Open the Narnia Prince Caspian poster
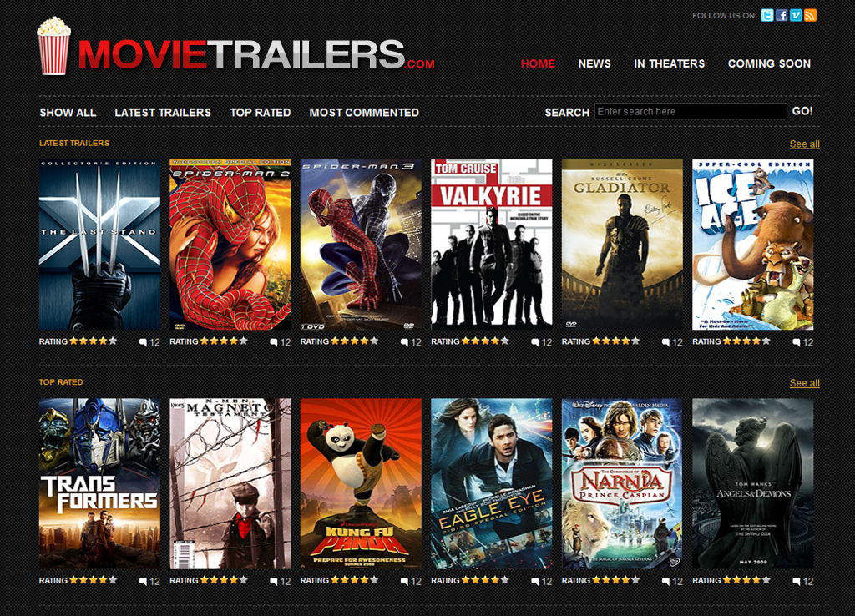The width and height of the screenshot is (855, 616). point(622,484)
